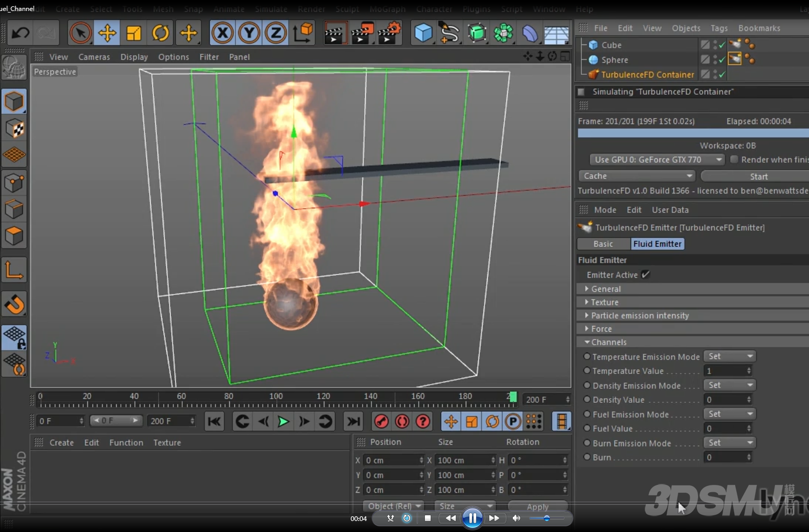The width and height of the screenshot is (809, 532).
Task: Toggle Snap magnet icon
Action: 14,304
